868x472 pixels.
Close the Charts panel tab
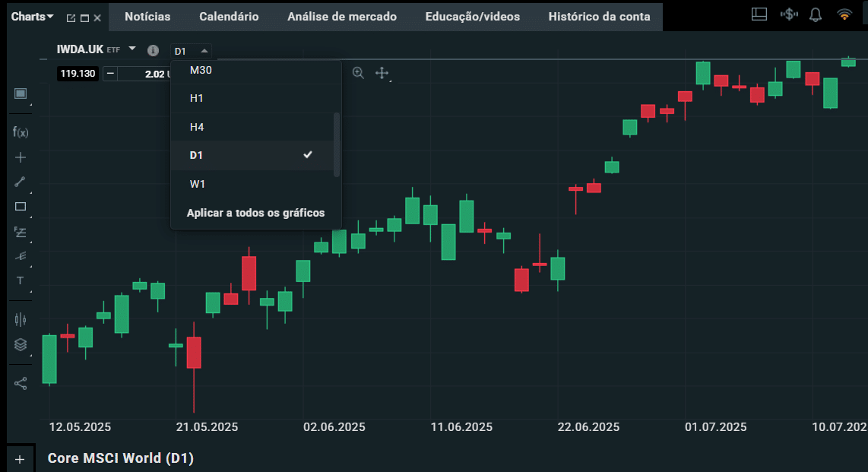97,17
